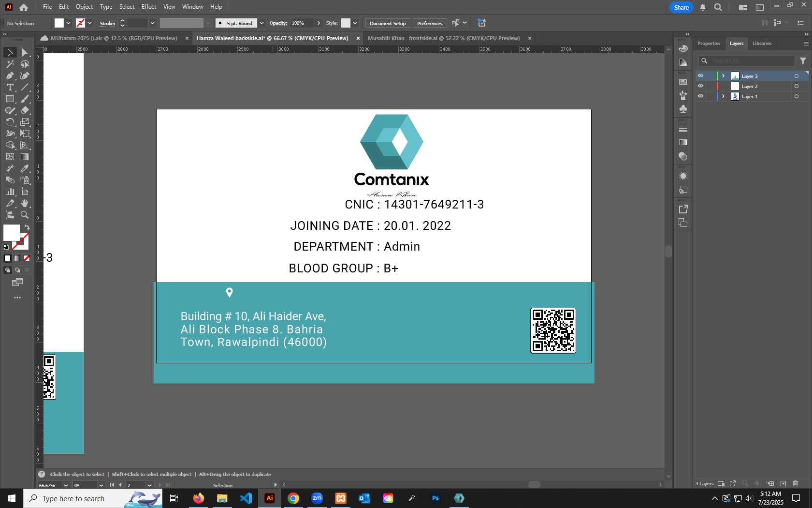Select the Direct Selection tool

pyautogui.click(x=25, y=52)
